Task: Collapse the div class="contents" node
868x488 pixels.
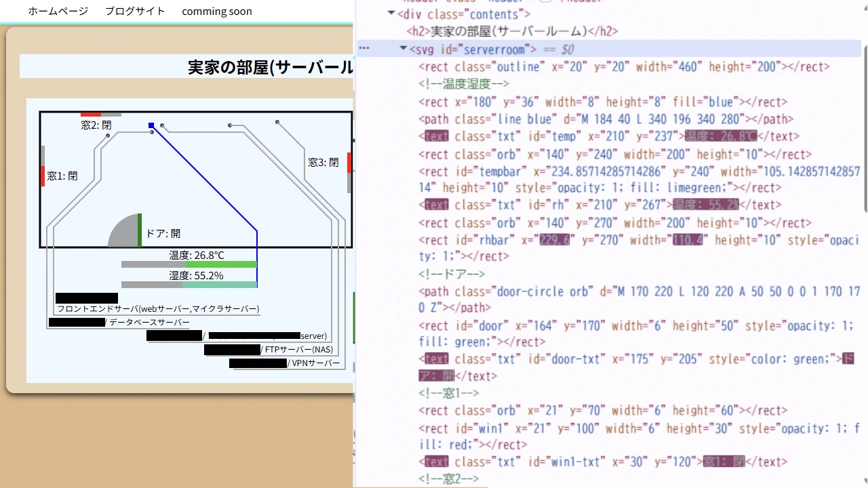Action: [391, 14]
